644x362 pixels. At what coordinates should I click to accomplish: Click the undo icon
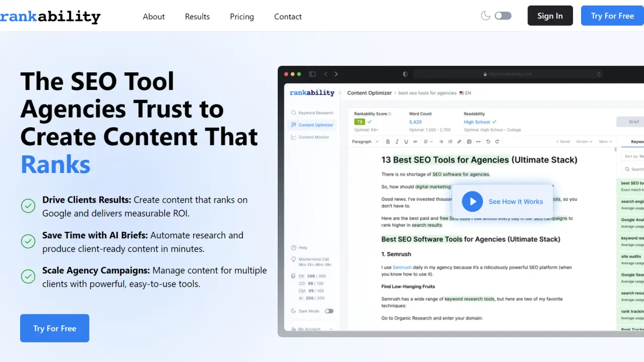(488, 142)
